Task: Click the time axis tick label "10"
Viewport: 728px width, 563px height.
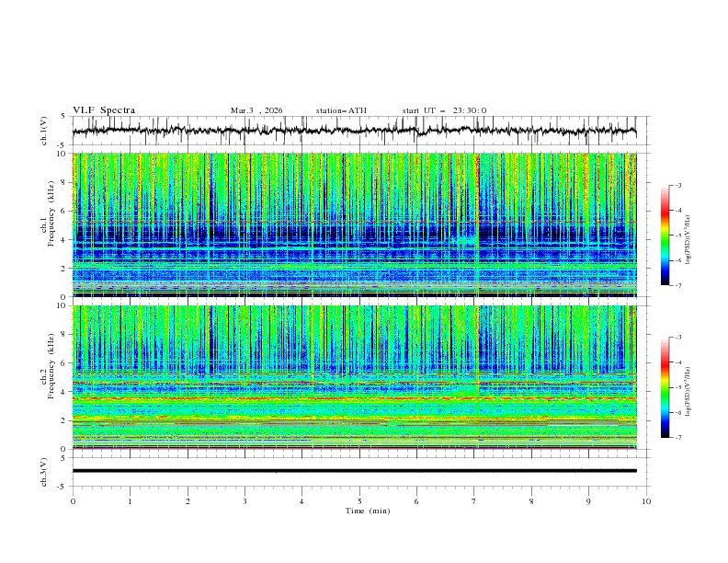Action: pos(646,501)
